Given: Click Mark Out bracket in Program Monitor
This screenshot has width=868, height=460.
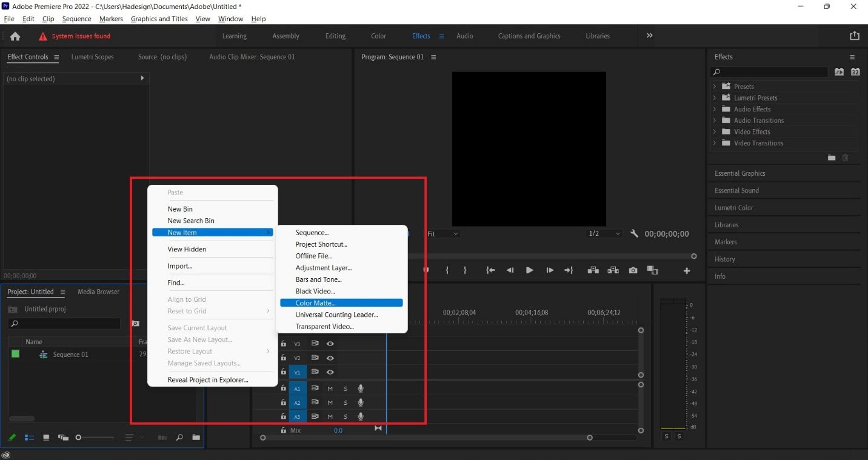Looking at the screenshot, I should (x=465, y=270).
